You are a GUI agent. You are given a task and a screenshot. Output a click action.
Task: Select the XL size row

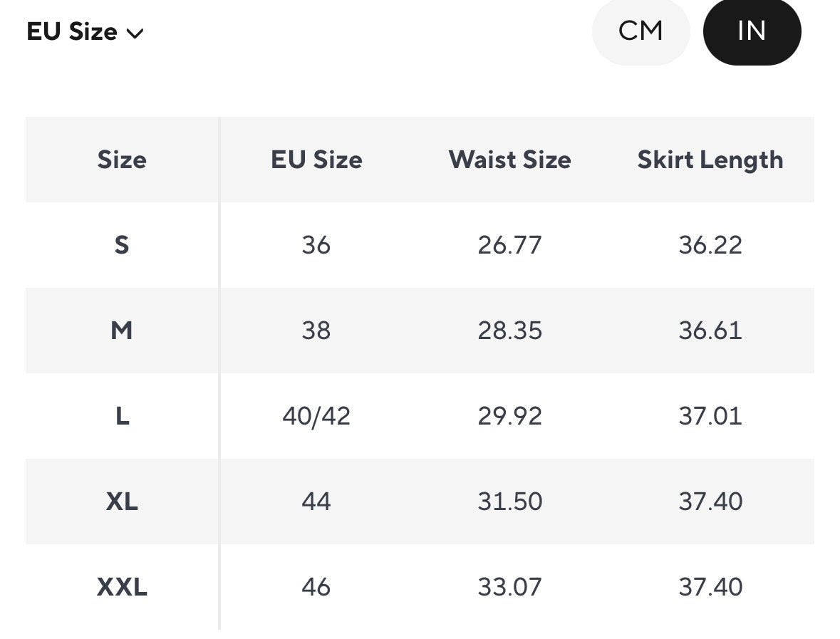[x=121, y=502]
